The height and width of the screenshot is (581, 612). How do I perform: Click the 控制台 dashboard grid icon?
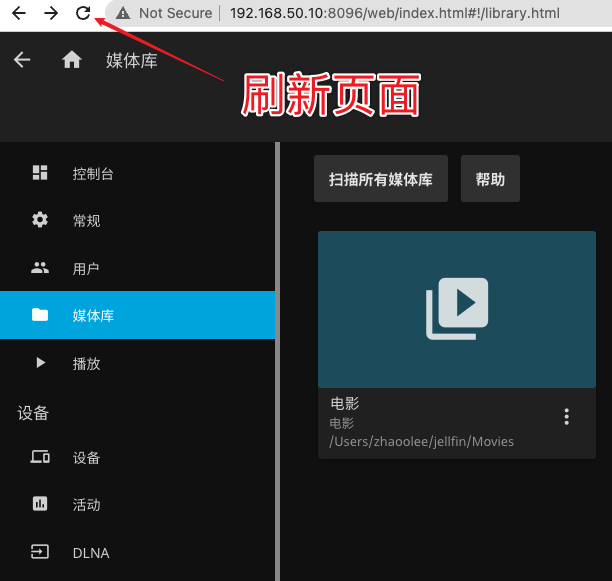click(40, 173)
